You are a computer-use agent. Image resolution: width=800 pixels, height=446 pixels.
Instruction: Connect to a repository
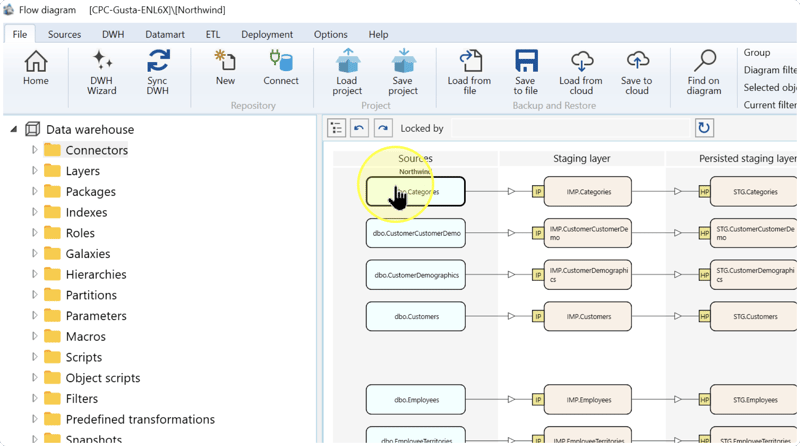click(x=281, y=67)
